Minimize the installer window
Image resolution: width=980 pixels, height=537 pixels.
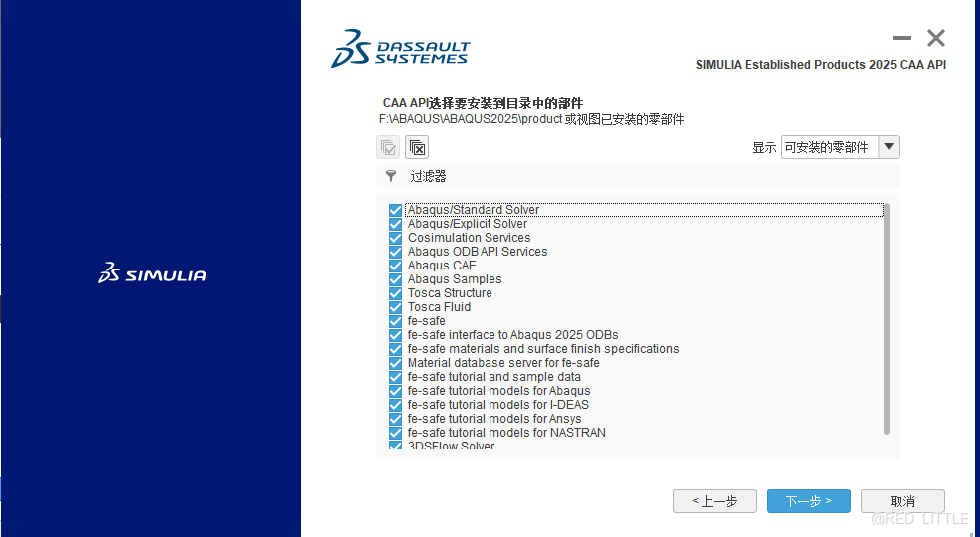point(902,38)
